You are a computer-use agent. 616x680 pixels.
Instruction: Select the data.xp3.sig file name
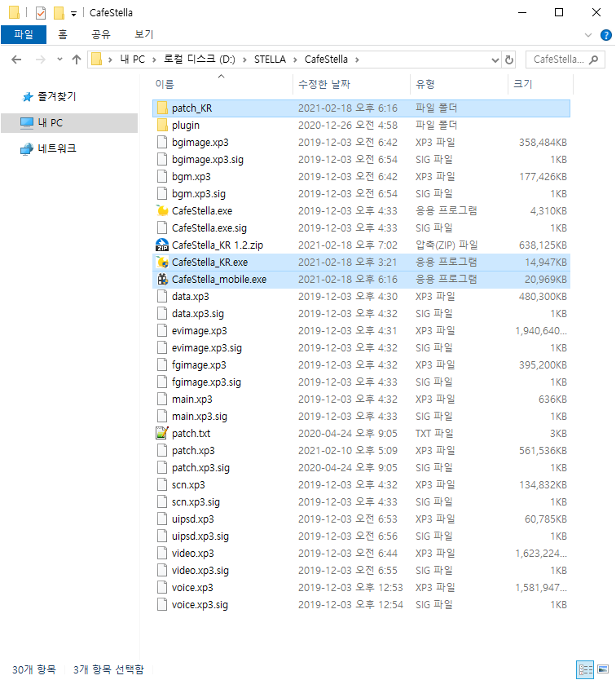point(198,314)
